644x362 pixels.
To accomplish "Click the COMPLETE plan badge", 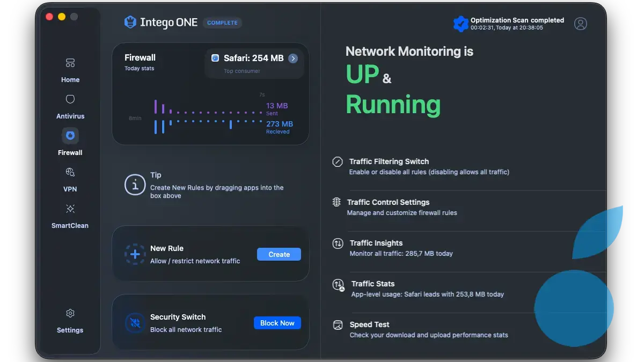I will (222, 23).
